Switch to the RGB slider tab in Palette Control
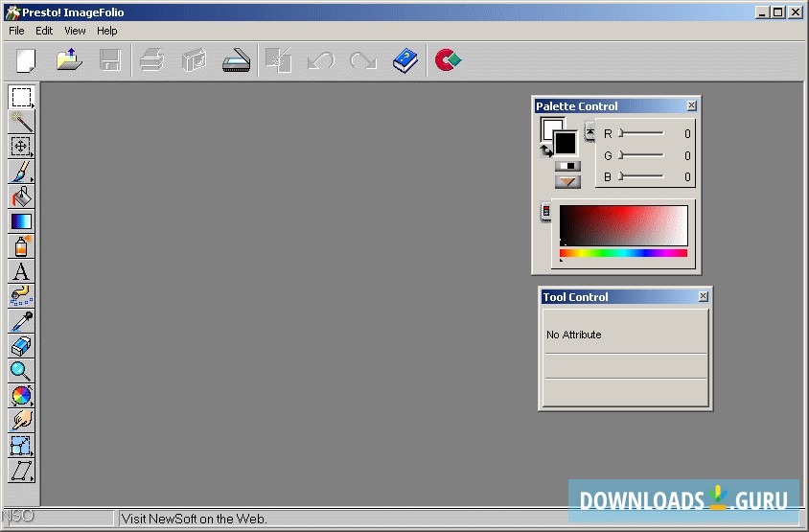The width and height of the screenshot is (809, 532). point(589,132)
